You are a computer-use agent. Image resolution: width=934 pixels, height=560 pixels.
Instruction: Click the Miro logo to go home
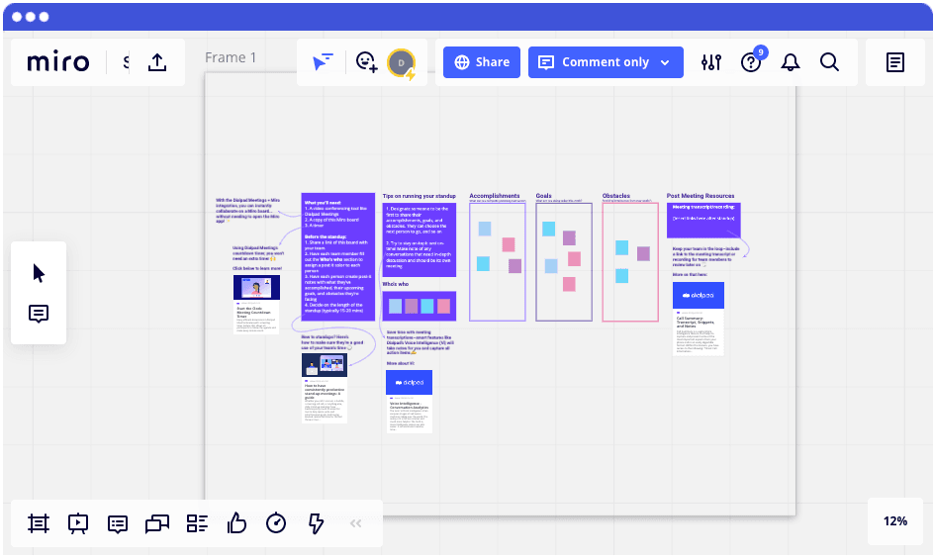(57, 62)
